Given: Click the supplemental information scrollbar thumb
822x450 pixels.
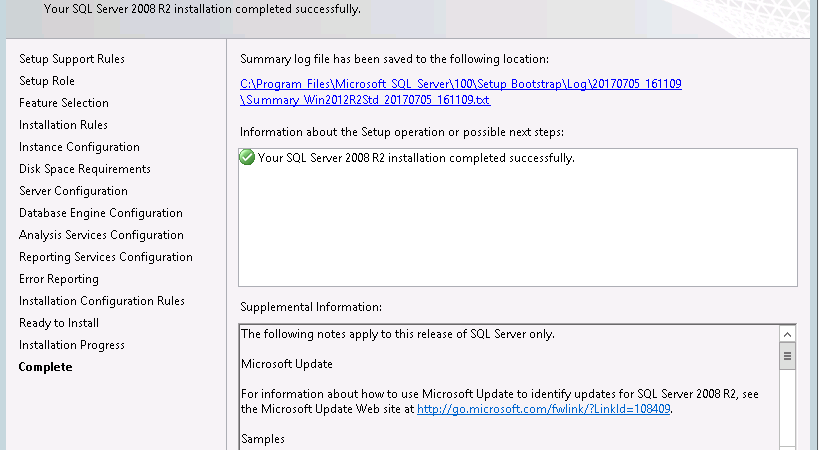Looking at the screenshot, I should point(787,356).
